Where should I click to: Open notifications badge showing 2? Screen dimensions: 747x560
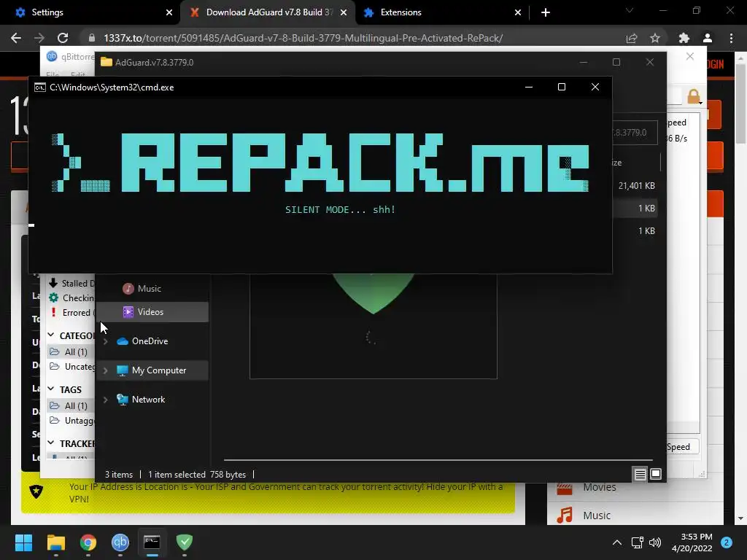[x=727, y=542]
